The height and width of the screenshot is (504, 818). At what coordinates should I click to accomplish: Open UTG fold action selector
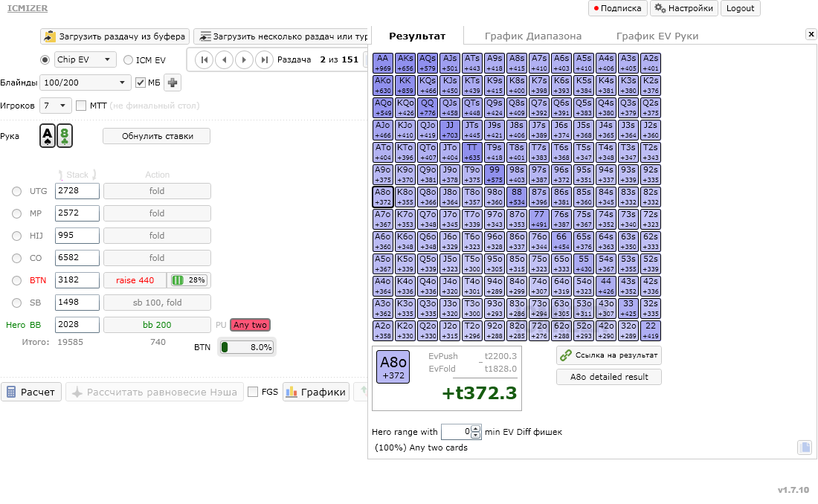pyautogui.click(x=157, y=191)
